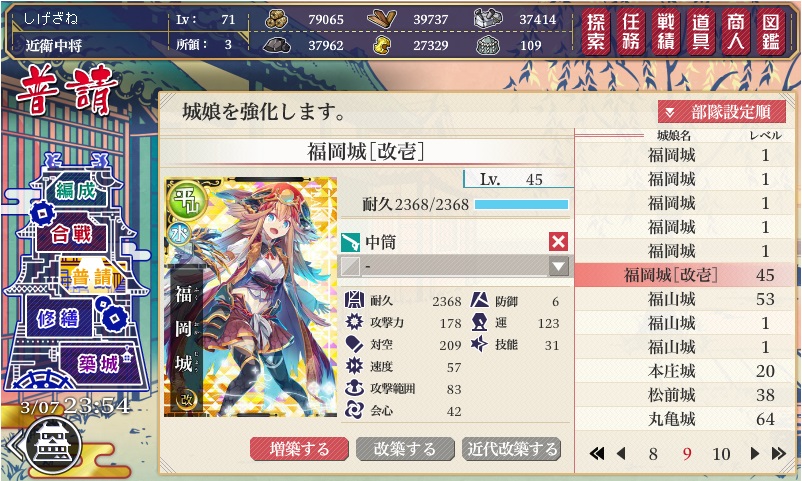Image resolution: width=802 pixels, height=481 pixels.
Task: Click the 耐久 durability bar
Action: click(521, 205)
